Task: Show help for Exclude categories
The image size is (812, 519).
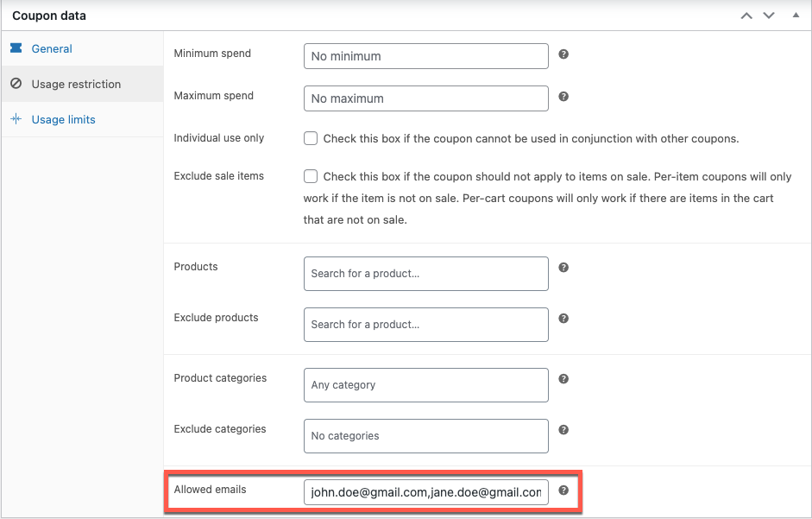Action: pyautogui.click(x=563, y=430)
